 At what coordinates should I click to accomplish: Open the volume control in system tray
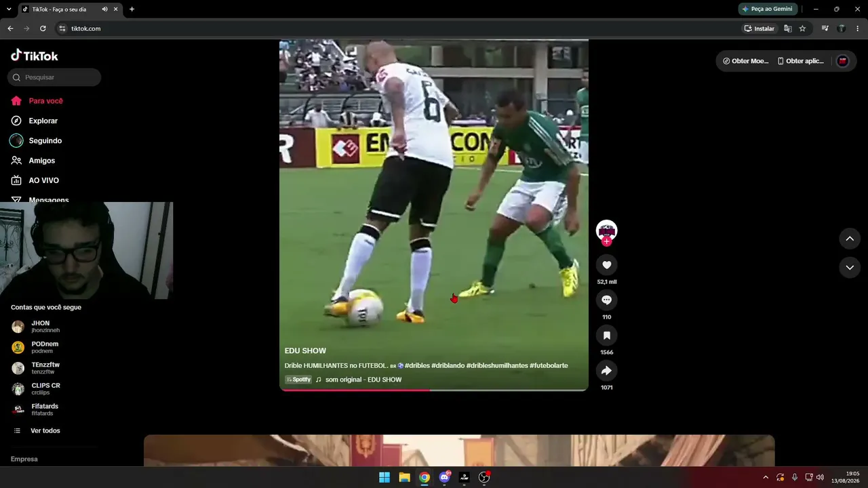coord(820,477)
